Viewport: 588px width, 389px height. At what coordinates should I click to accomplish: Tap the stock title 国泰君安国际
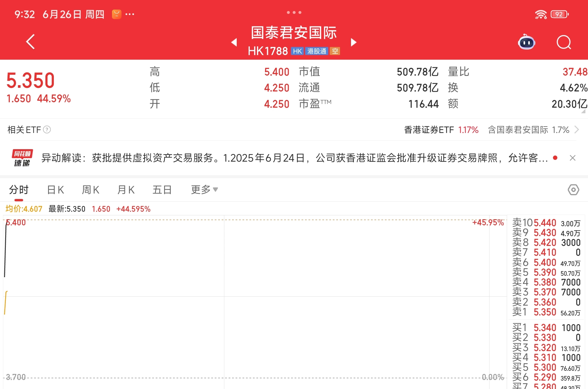click(x=294, y=32)
